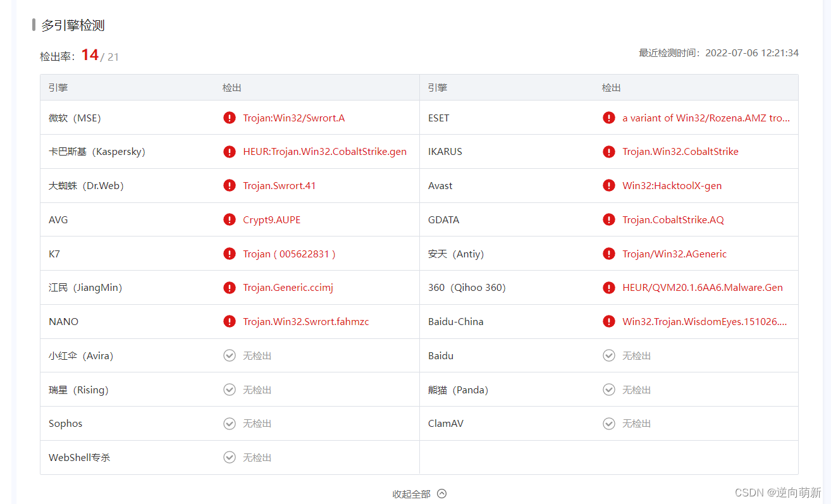831x504 pixels.
Task: Click gray checkmark icon in the Panda row
Action: point(609,390)
